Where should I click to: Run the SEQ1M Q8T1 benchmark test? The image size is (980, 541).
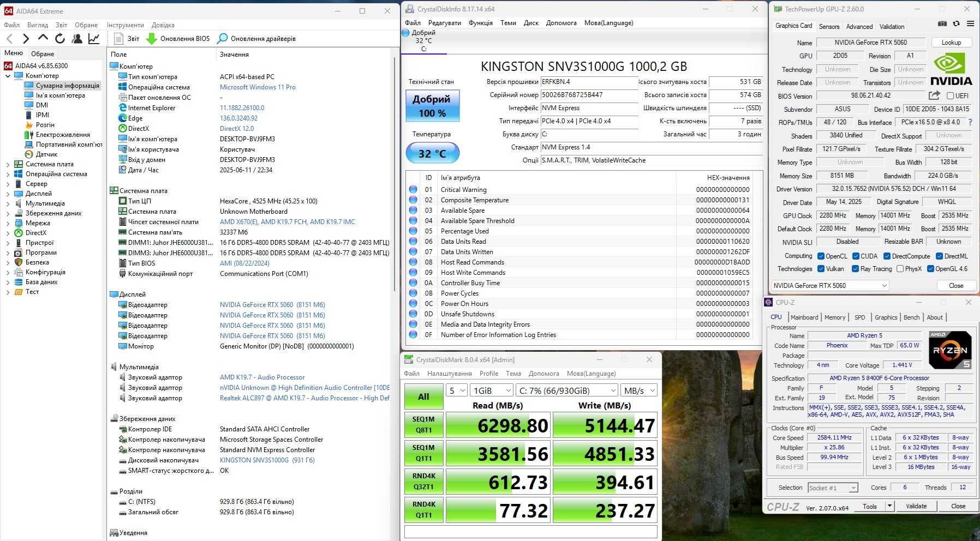coord(423,425)
